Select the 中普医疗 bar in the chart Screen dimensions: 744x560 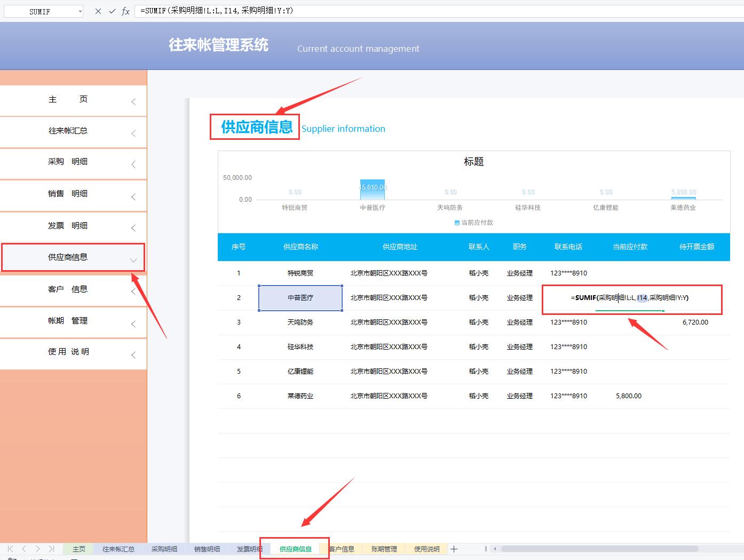tap(372, 190)
